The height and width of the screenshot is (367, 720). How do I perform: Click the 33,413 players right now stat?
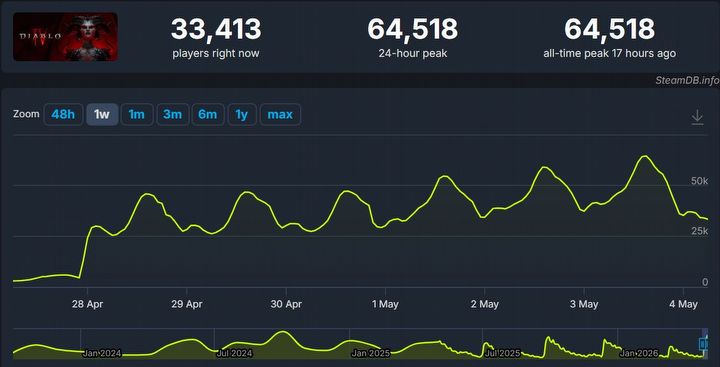[x=216, y=38]
